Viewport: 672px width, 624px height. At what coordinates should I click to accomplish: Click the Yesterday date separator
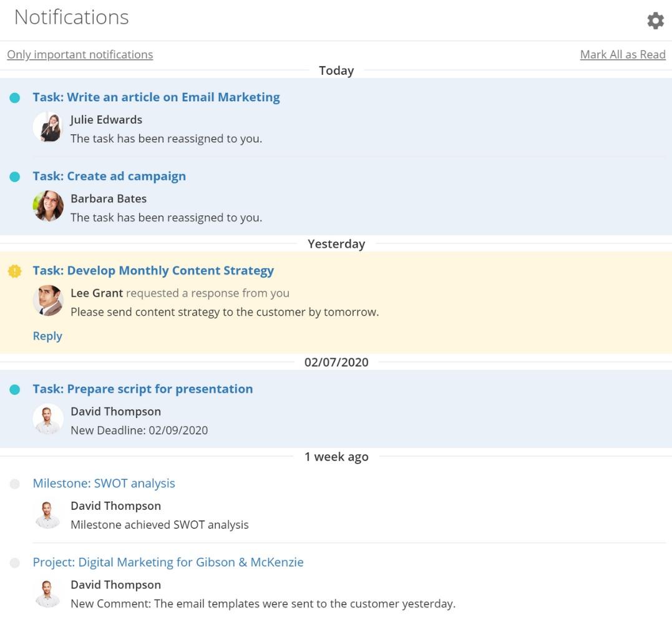pos(336,244)
